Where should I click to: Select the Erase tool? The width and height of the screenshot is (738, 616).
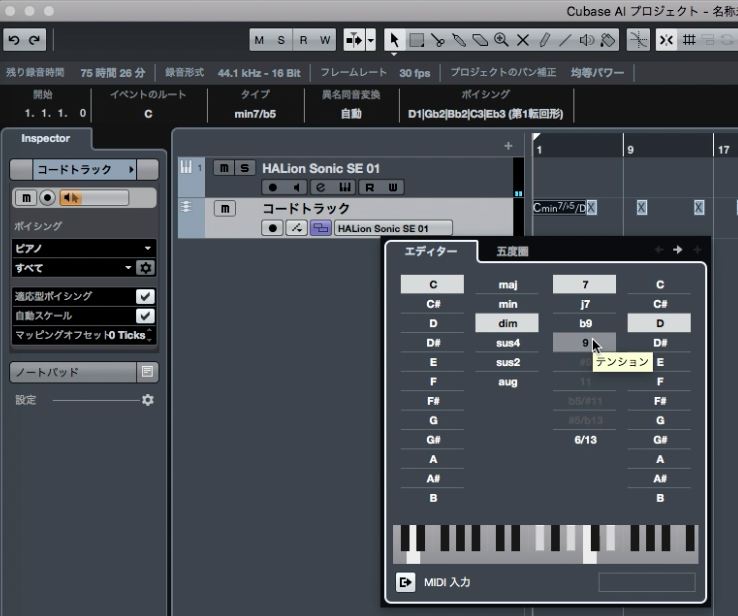pos(480,40)
